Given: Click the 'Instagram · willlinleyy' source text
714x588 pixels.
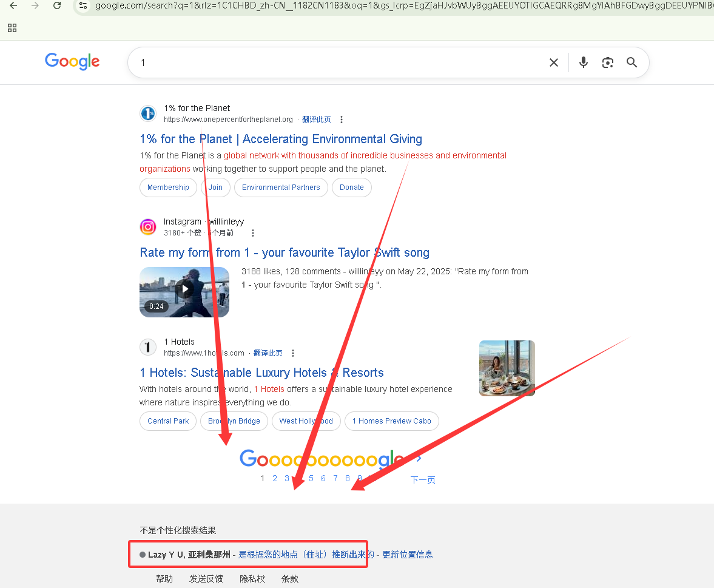Looking at the screenshot, I should tap(204, 221).
